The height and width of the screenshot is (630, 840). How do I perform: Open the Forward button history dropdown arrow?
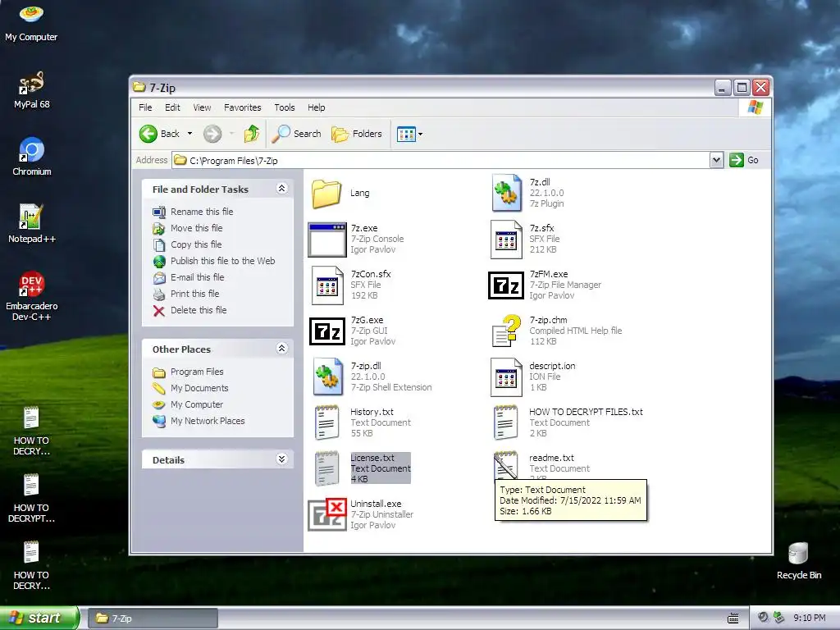[x=231, y=134]
